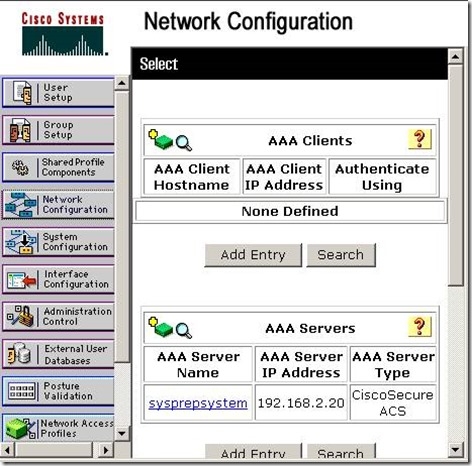Viewport: 472px width, 466px height.
Task: Click the sidebar scroll down arrow
Action: pyautogui.click(x=122, y=434)
